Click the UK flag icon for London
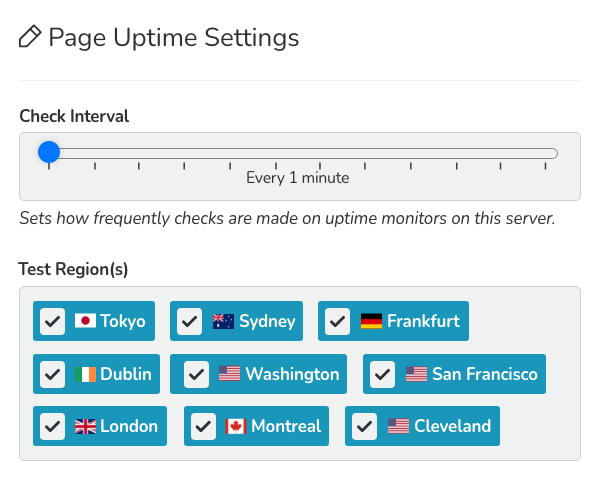Screen dimensions: 600x481 85,426
